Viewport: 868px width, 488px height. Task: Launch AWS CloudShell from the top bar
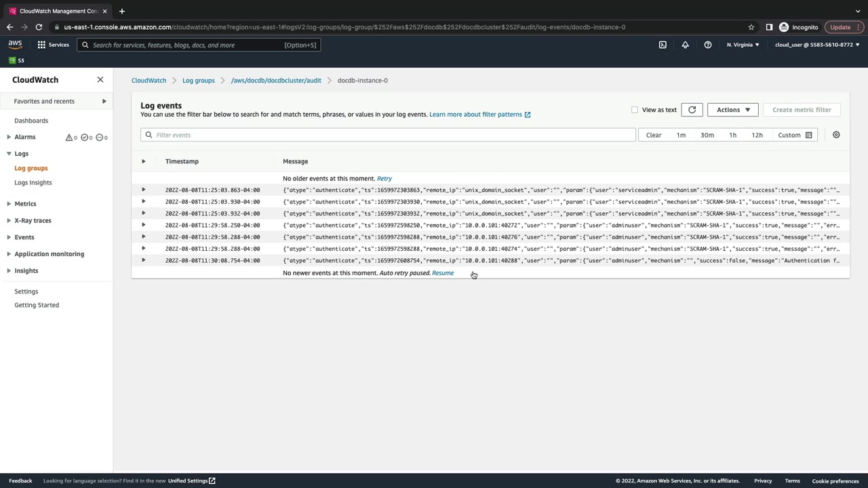663,45
